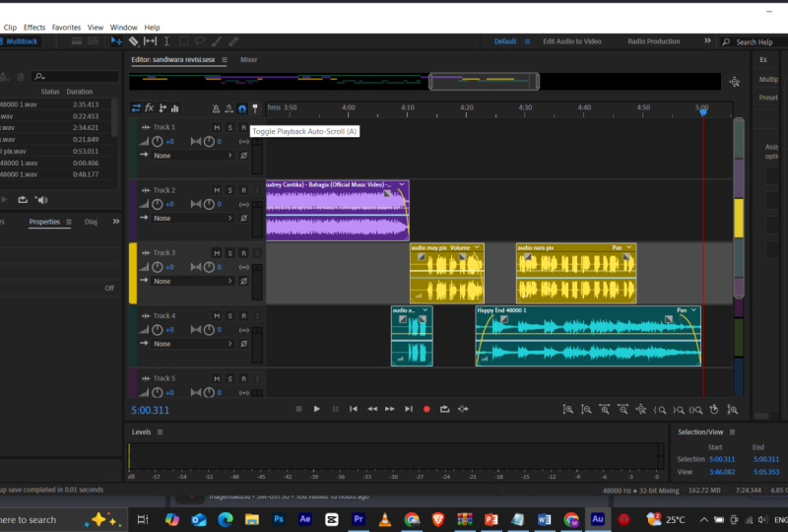This screenshot has height=532, width=788.
Task: Click the Fast Forward button
Action: click(390, 409)
